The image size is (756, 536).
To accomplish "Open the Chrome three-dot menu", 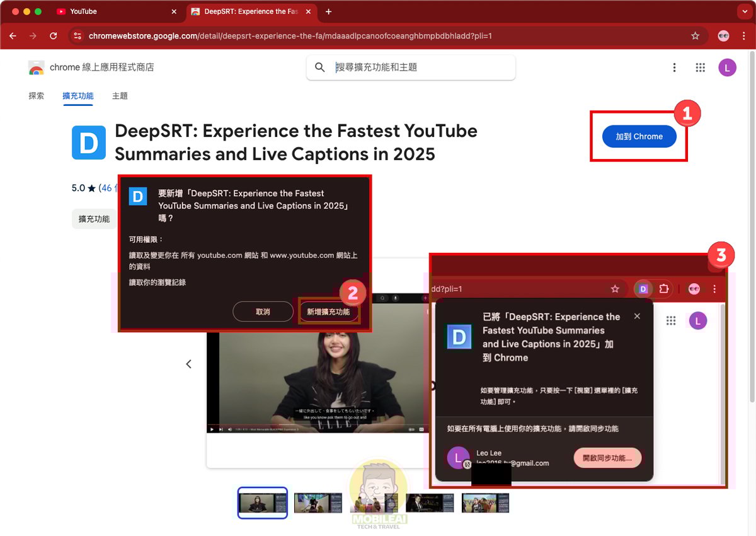I will (x=743, y=36).
